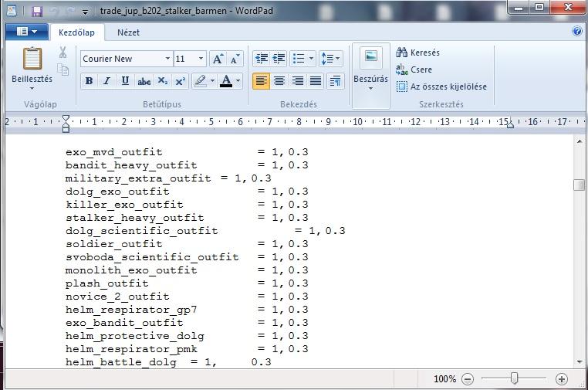Open the font color dropdown arrow
Viewport: 588px width, 390px height.
tap(238, 80)
